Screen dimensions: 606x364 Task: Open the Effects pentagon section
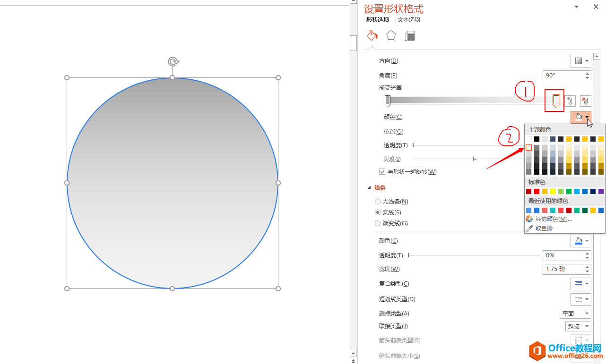coord(391,36)
